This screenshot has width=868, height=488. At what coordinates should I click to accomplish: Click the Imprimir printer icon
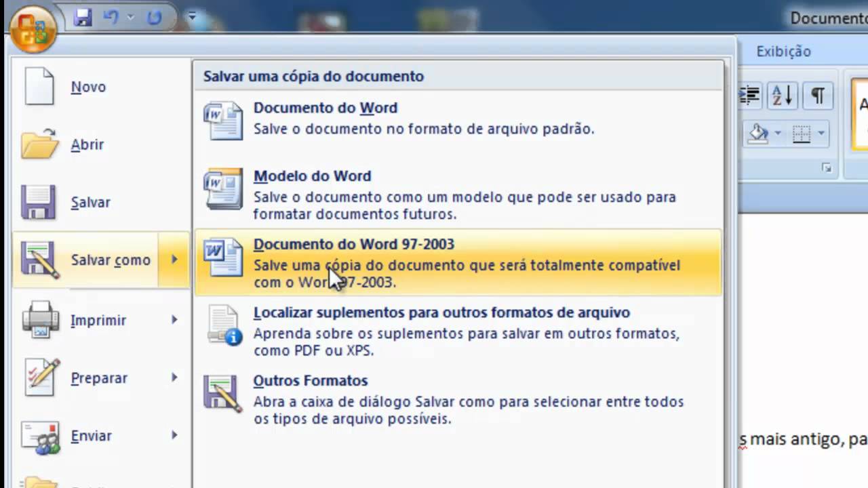pos(40,319)
